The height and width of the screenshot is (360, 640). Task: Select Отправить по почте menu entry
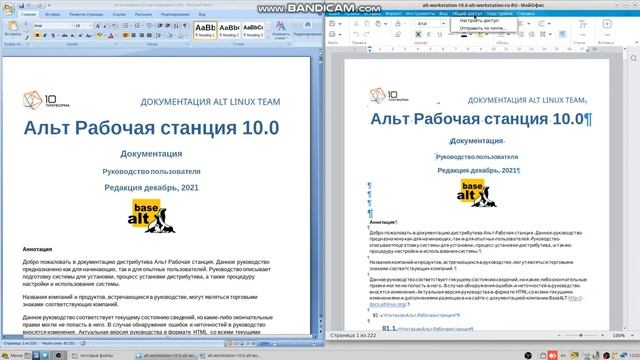click(x=483, y=28)
